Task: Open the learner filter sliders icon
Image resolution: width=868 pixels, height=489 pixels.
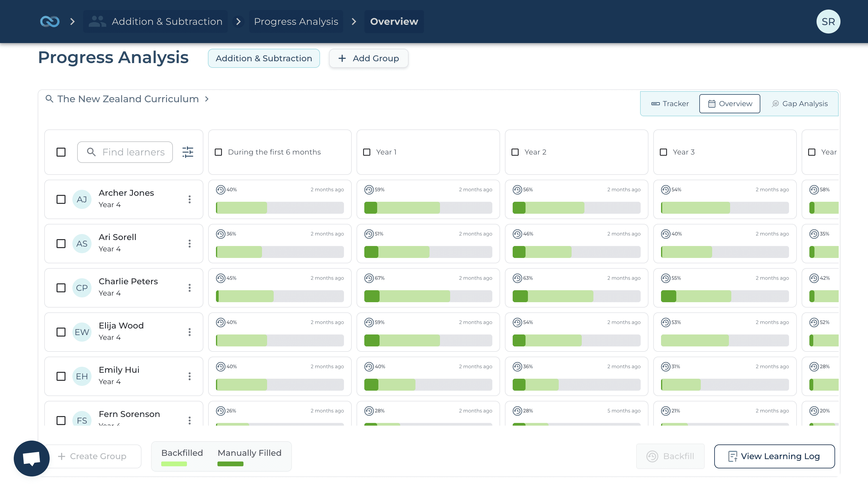Action: coord(188,152)
